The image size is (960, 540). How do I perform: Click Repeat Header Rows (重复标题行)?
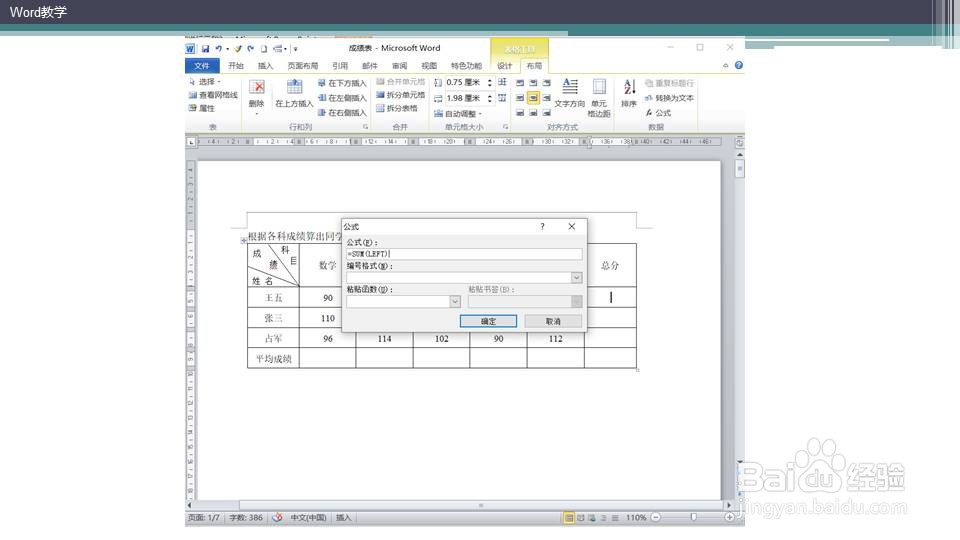(669, 83)
